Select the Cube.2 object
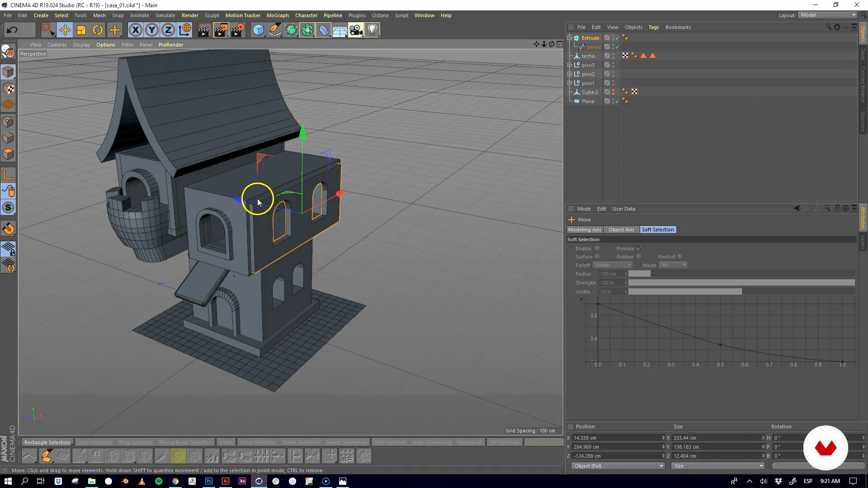 pos(590,92)
